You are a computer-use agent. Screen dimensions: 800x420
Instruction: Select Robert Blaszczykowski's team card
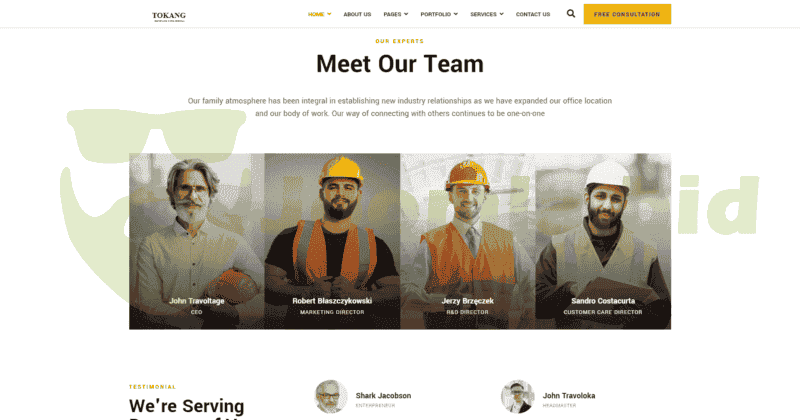(332, 241)
